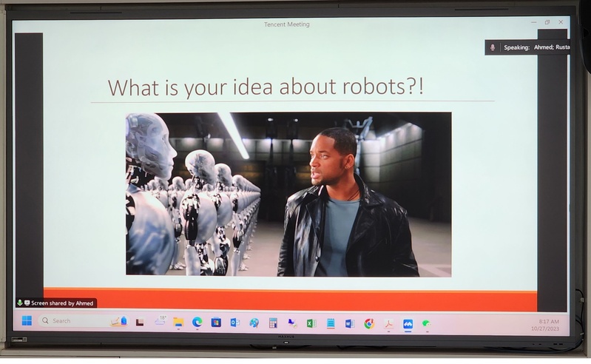Click the slide title about robots
The width and height of the screenshot is (591, 364).
266,87
